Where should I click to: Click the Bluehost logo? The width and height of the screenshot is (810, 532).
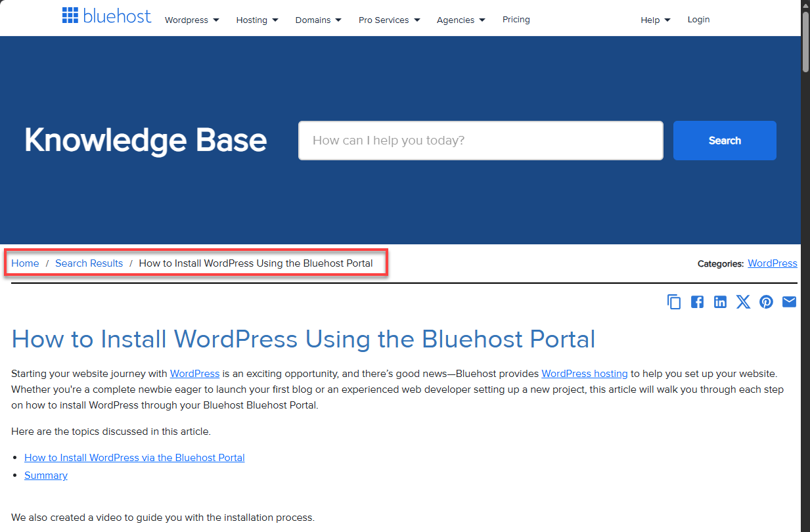[x=106, y=16]
